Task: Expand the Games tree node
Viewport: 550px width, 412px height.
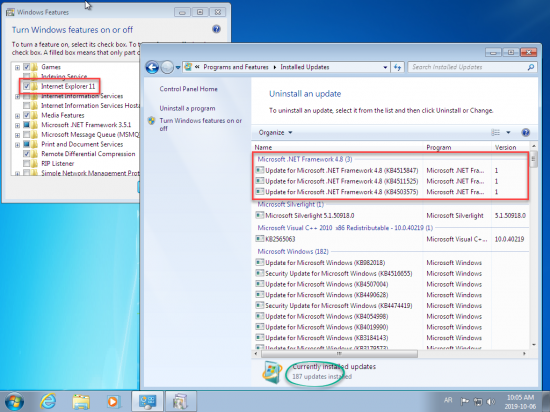Action: tap(17, 67)
